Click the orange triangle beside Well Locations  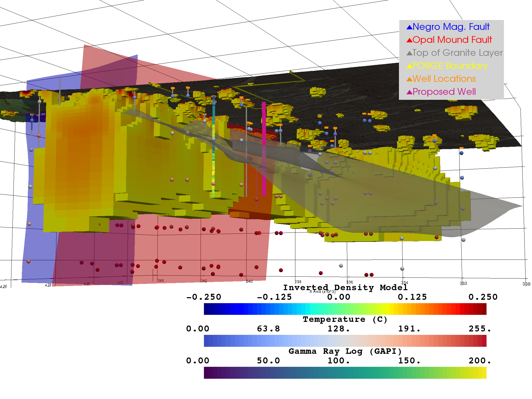click(x=409, y=79)
